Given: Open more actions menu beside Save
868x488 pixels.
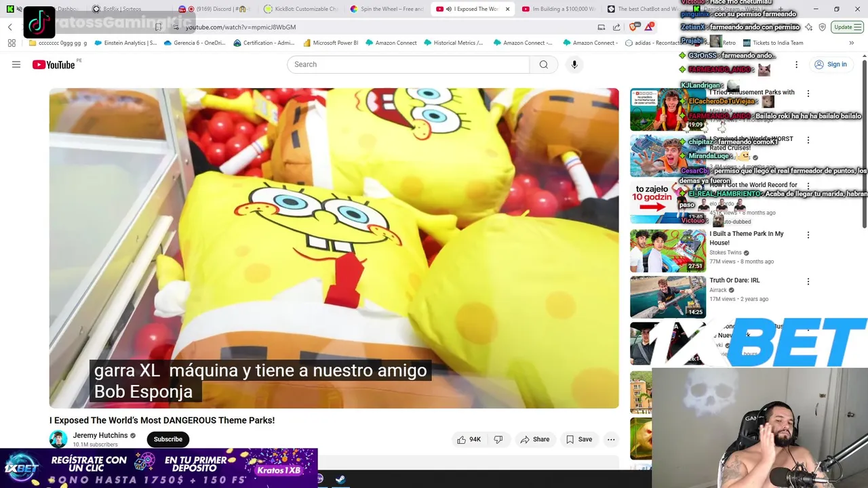Looking at the screenshot, I should (611, 439).
